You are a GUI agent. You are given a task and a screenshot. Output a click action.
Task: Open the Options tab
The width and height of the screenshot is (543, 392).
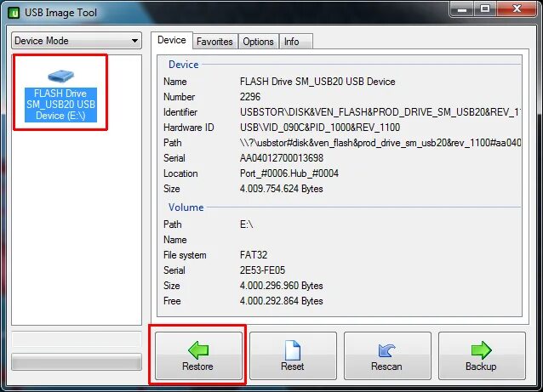tap(259, 42)
